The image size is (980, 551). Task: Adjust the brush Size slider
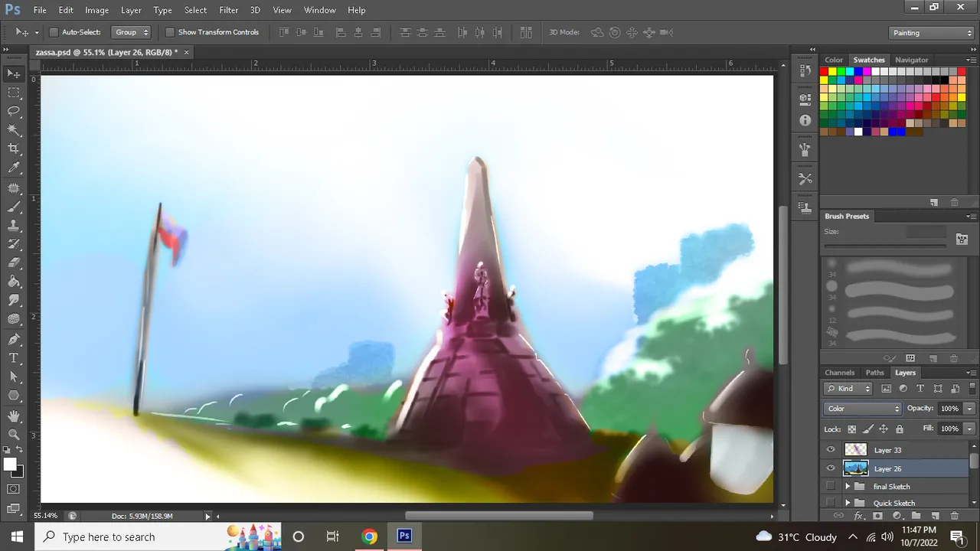click(x=884, y=246)
